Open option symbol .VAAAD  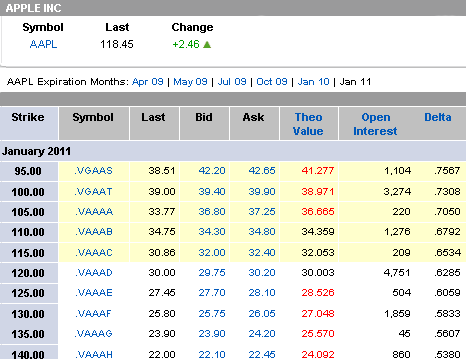pos(94,273)
